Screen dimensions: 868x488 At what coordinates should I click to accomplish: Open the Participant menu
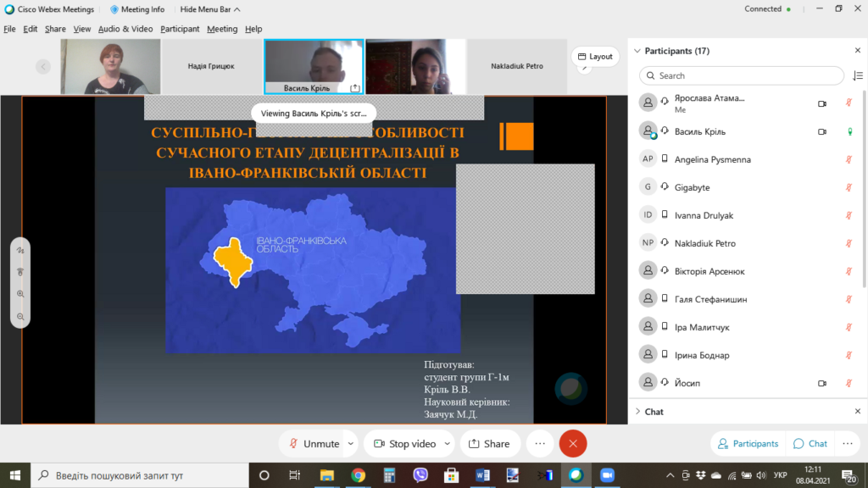tap(180, 29)
